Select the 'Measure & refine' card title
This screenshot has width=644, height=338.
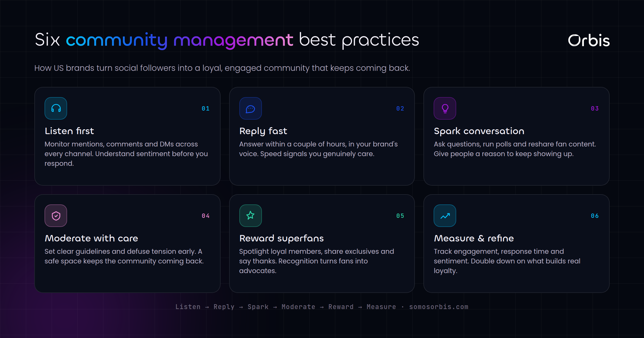474,238
